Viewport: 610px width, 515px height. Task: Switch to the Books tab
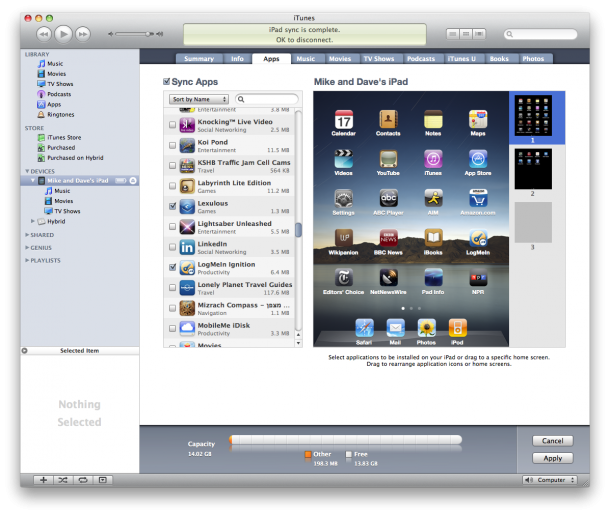coord(499,59)
